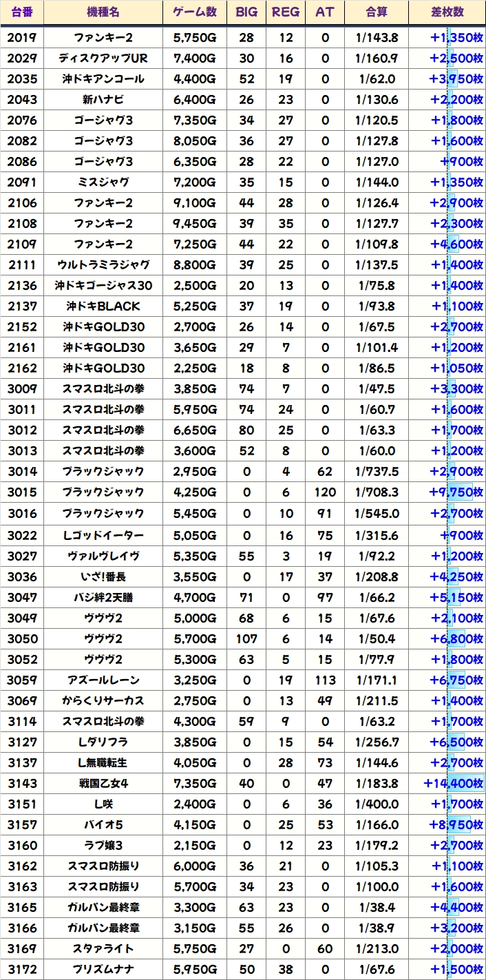Click the BIG column header
Image resolution: width=486 pixels, height=980 pixels.
click(x=246, y=12)
